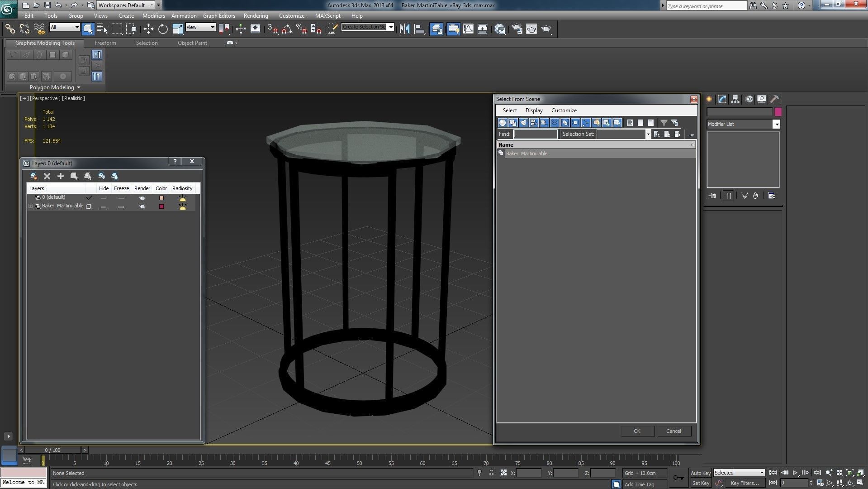The image size is (868, 489).
Task: Open the Utilities hammer panel
Action: [x=775, y=99]
